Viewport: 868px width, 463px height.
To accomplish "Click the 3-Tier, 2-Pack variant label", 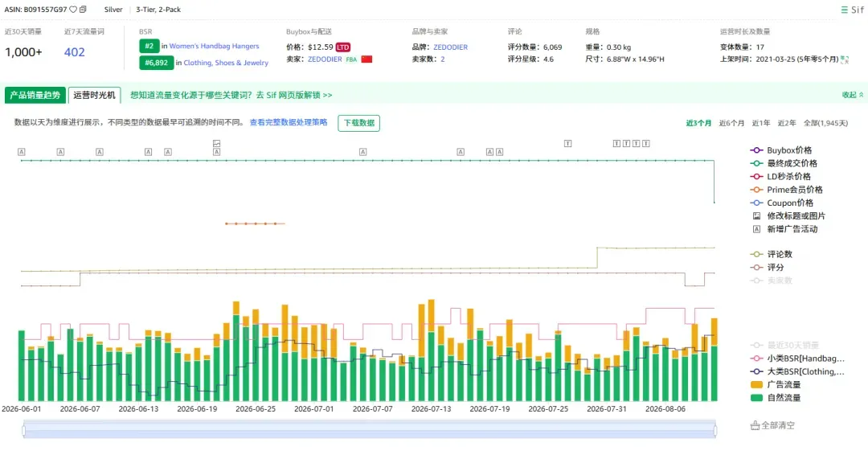I will 158,10.
